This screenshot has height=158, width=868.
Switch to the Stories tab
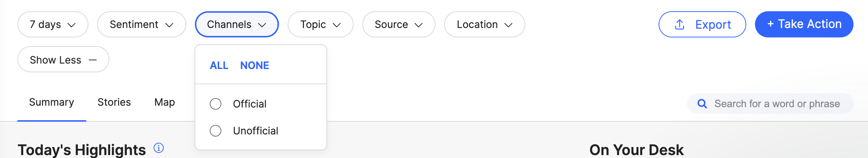114,102
